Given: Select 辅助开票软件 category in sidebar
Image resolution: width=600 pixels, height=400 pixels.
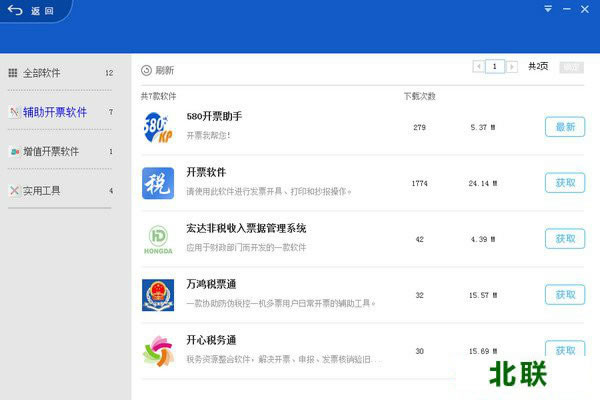Looking at the screenshot, I should point(54,112).
